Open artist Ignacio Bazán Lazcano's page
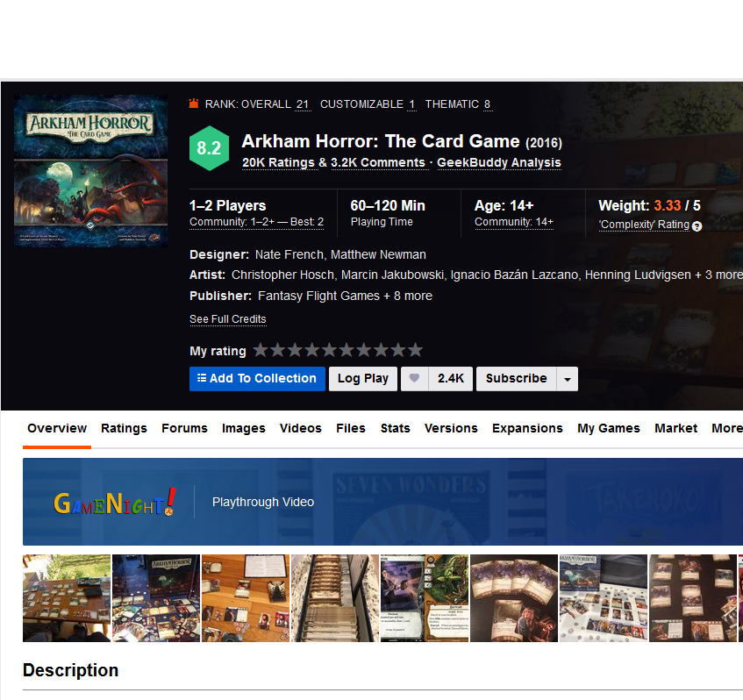Image resolution: width=743 pixels, height=700 pixels. tap(514, 275)
